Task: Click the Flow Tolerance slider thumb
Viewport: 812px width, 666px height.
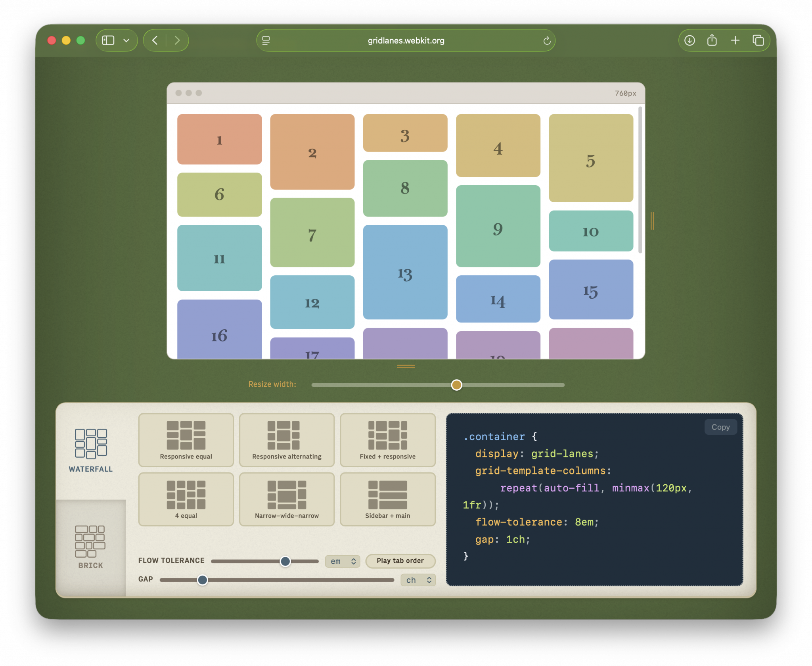Action: [285, 561]
